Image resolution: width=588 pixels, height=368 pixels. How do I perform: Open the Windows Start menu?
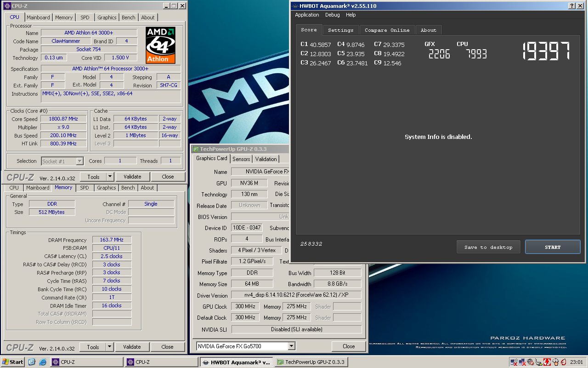(12, 362)
